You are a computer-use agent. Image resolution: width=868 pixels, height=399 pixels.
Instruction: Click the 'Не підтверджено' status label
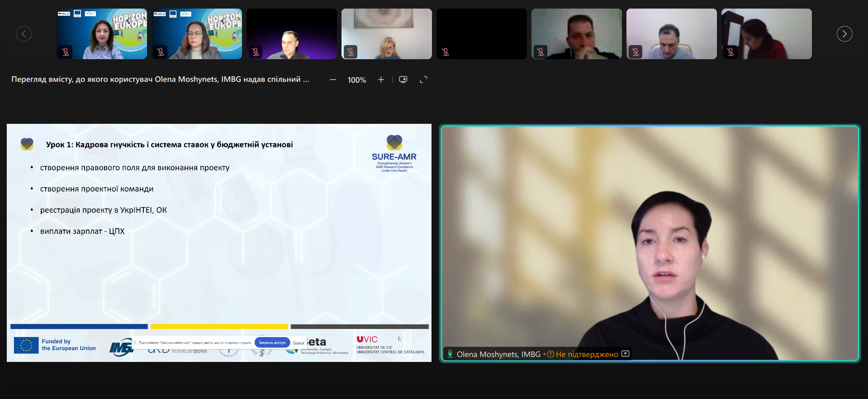pyautogui.click(x=587, y=354)
